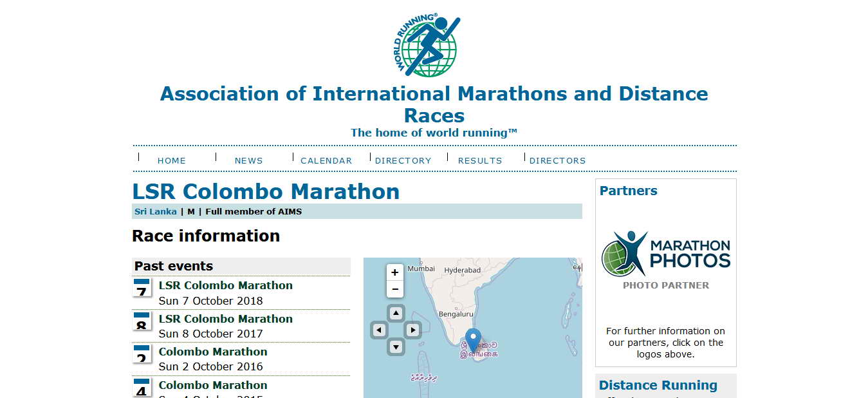The width and height of the screenshot is (868, 398).
Task: Open Colombo Marathon 2016 event
Action: [213, 352]
